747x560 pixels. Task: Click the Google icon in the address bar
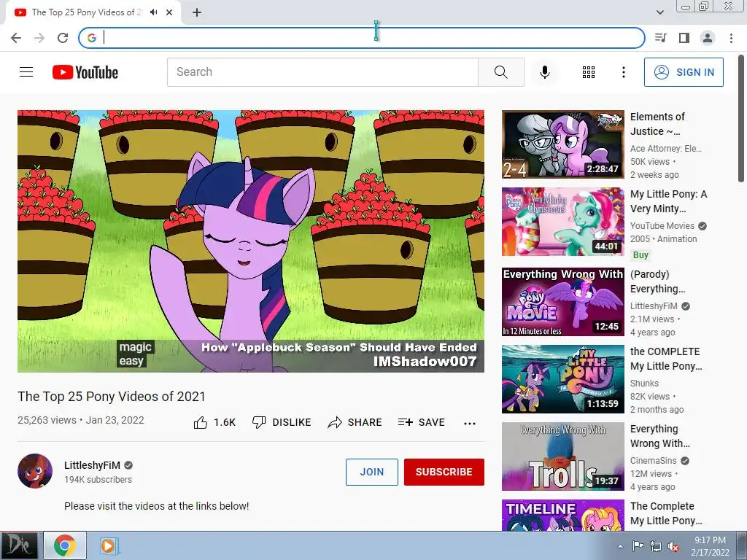pos(92,38)
